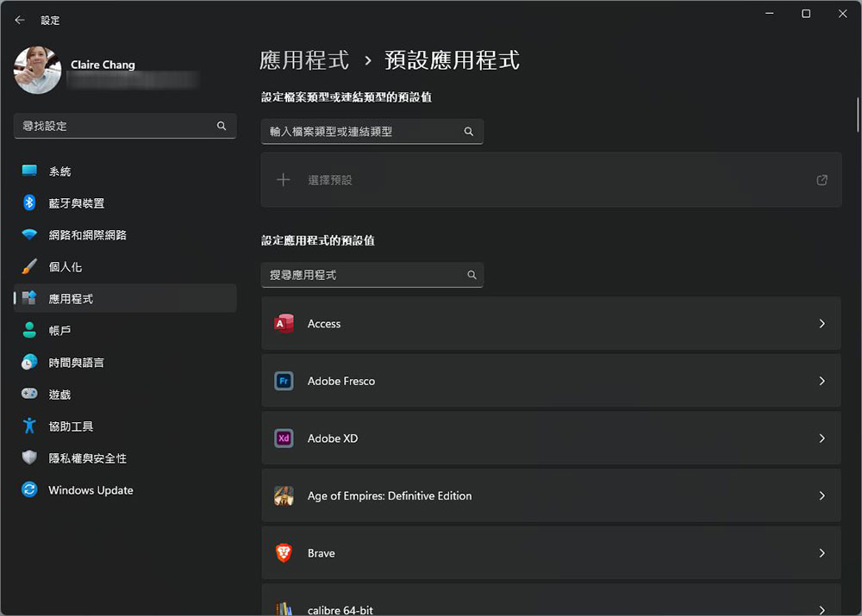Click the plus icon beside 選擇預設
862x616 pixels.
pos(283,180)
